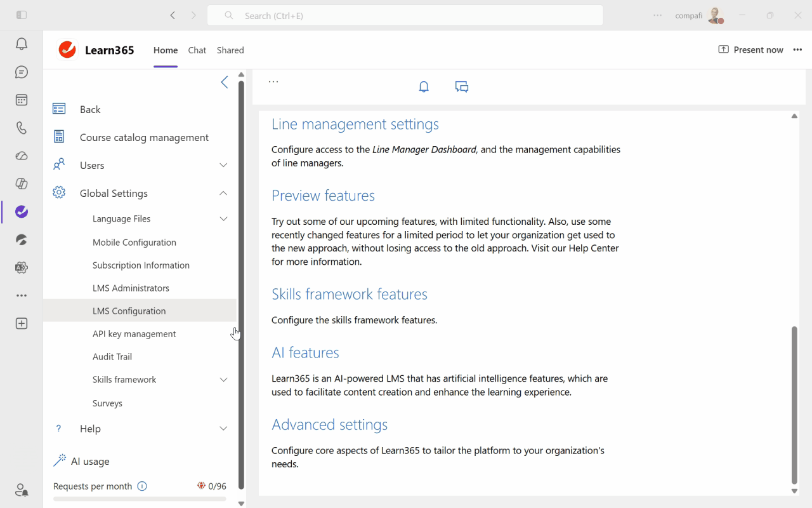Collapse the navigation panel with arrow
The image size is (812, 508).
[x=224, y=82]
